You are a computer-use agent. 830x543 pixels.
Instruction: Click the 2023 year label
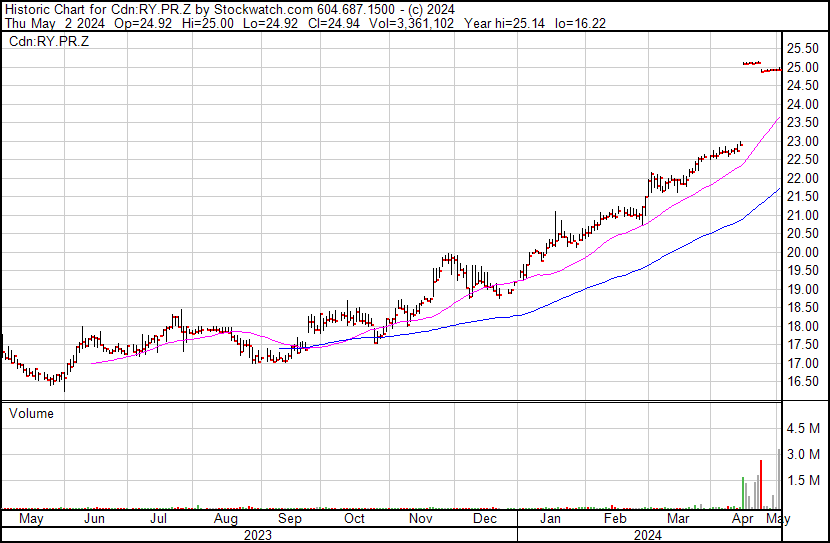click(x=258, y=534)
